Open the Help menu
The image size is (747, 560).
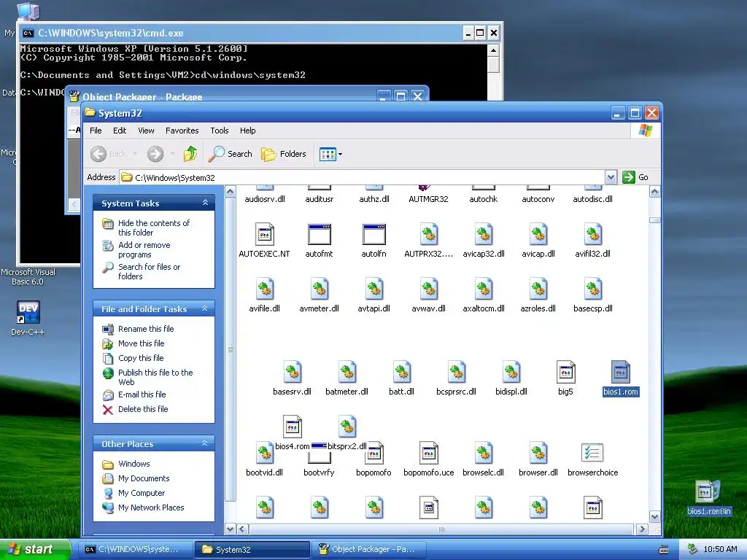247,131
